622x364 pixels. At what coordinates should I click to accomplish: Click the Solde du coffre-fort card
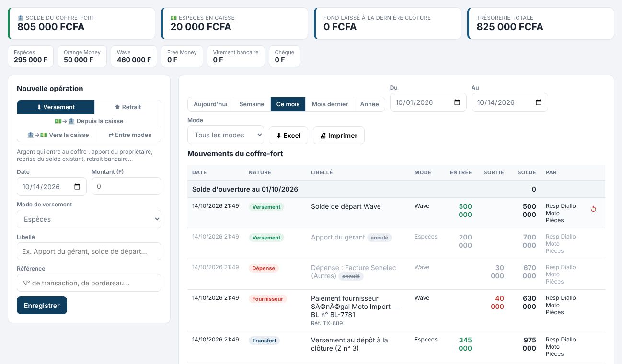81,23
